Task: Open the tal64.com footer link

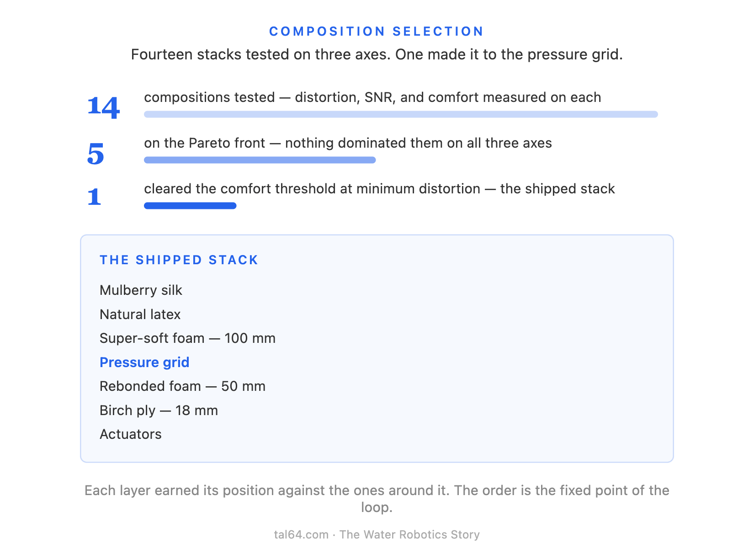Action: click(x=301, y=535)
